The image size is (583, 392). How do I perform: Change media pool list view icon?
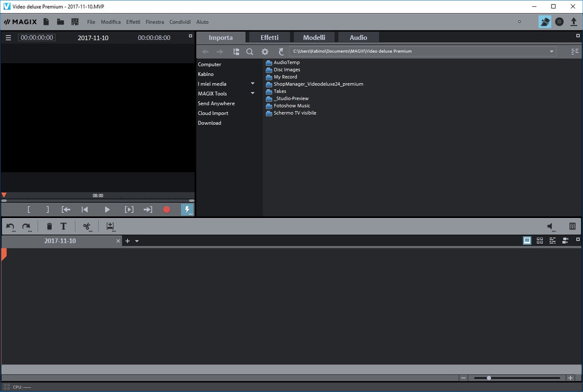tap(575, 52)
